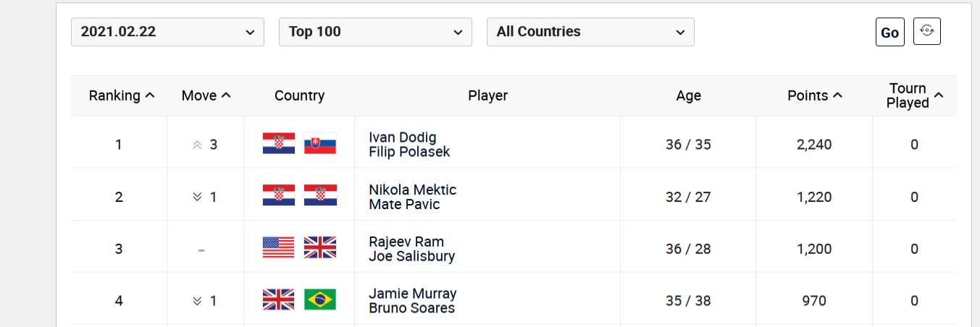Click Bruno Soares' Brazil flag icon
This screenshot has width=980, height=327.
pyautogui.click(x=320, y=300)
